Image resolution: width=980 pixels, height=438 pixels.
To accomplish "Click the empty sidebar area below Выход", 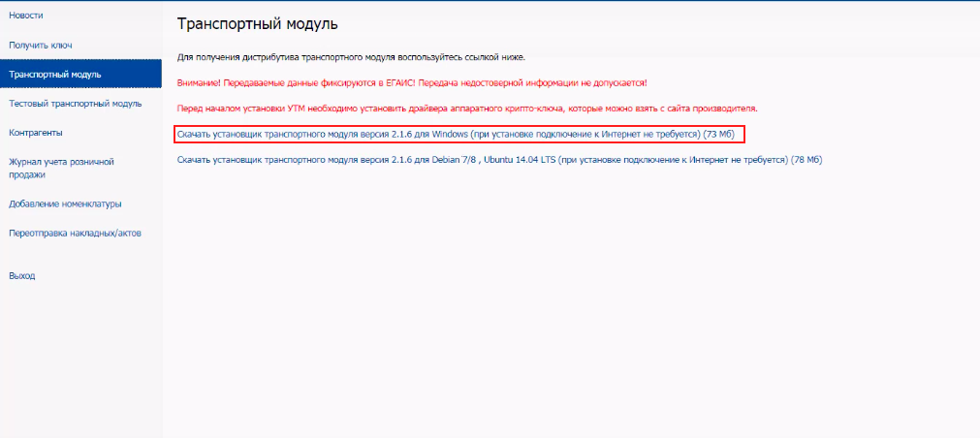I will pos(80,359).
